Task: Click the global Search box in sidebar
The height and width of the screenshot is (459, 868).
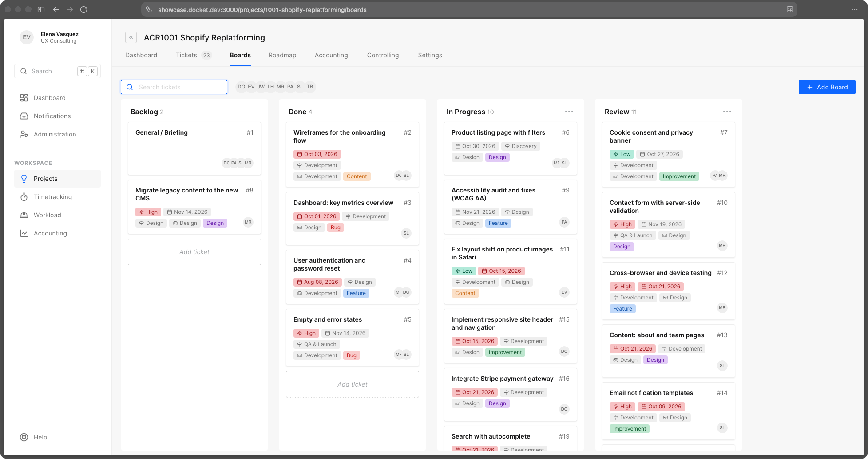Action: (x=57, y=71)
